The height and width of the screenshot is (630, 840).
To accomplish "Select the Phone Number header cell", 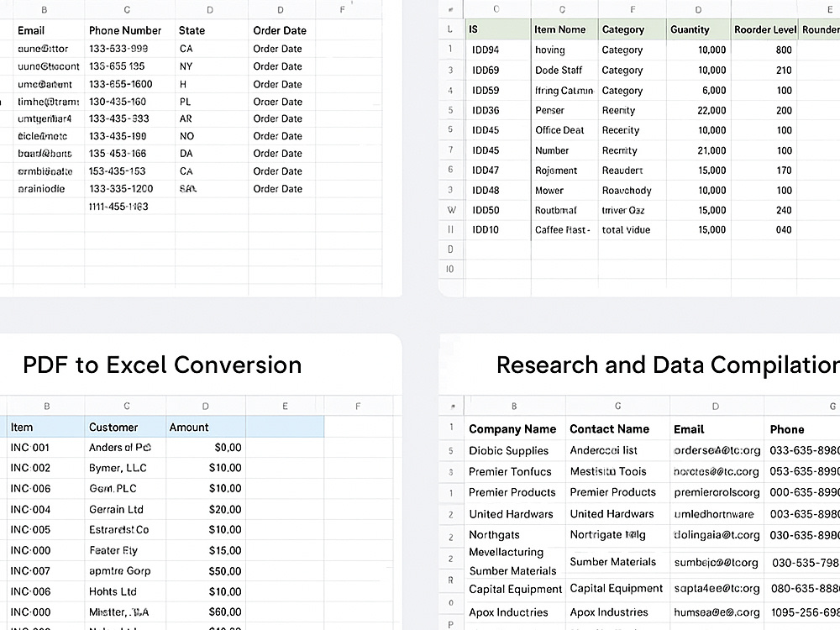I will tap(129, 30).
